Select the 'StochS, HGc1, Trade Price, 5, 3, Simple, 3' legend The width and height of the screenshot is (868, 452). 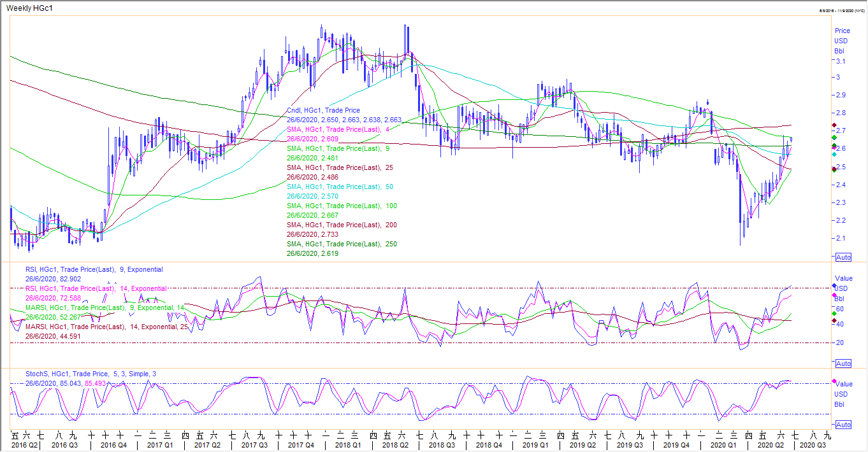[x=91, y=374]
